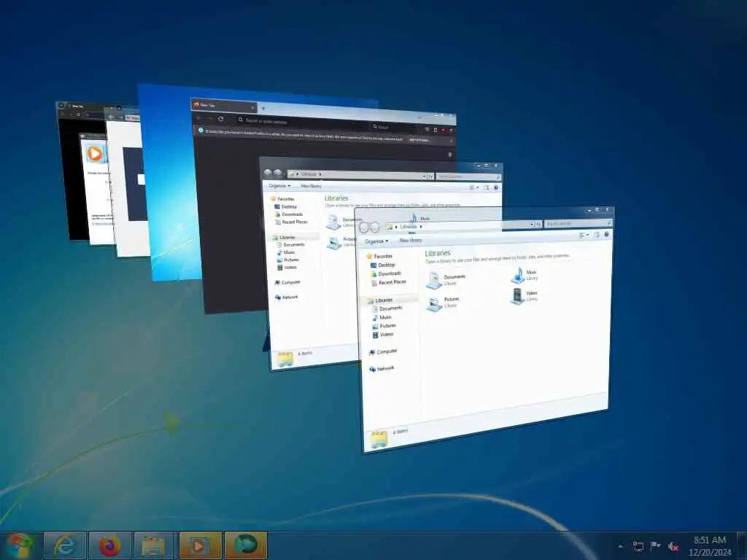Dismiss the Firefox notification bar

coord(451,141)
